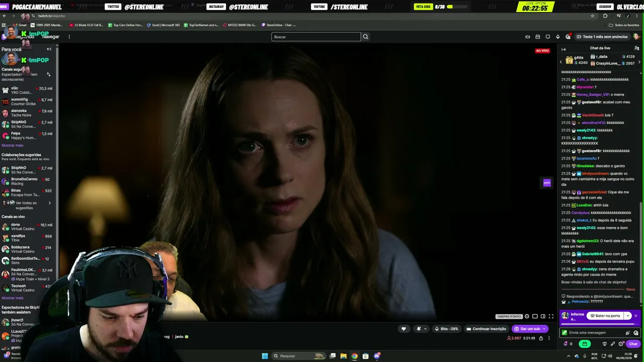This screenshot has width=644, height=362.
Task: Claim the green channel points bonus
Action: (x=584, y=344)
